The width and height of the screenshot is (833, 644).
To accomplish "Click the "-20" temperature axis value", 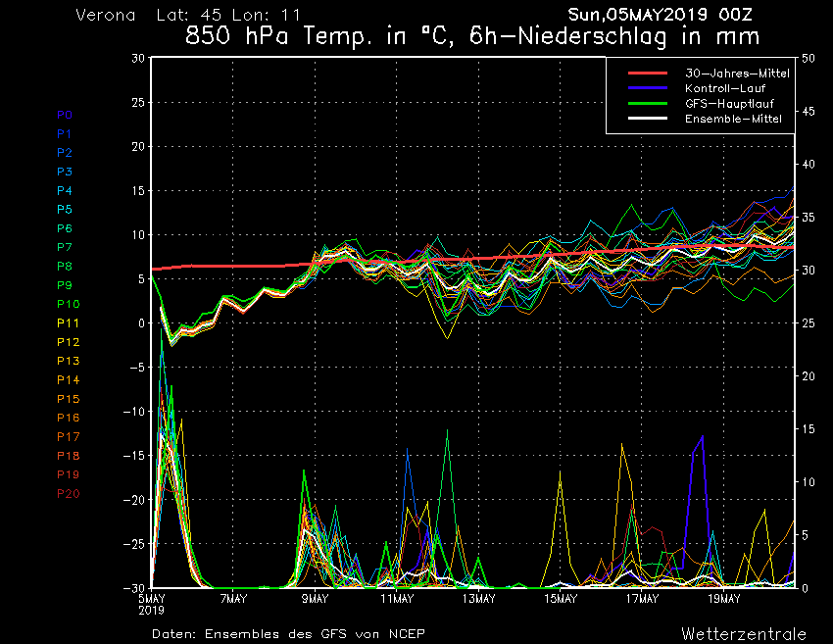I will [134, 500].
